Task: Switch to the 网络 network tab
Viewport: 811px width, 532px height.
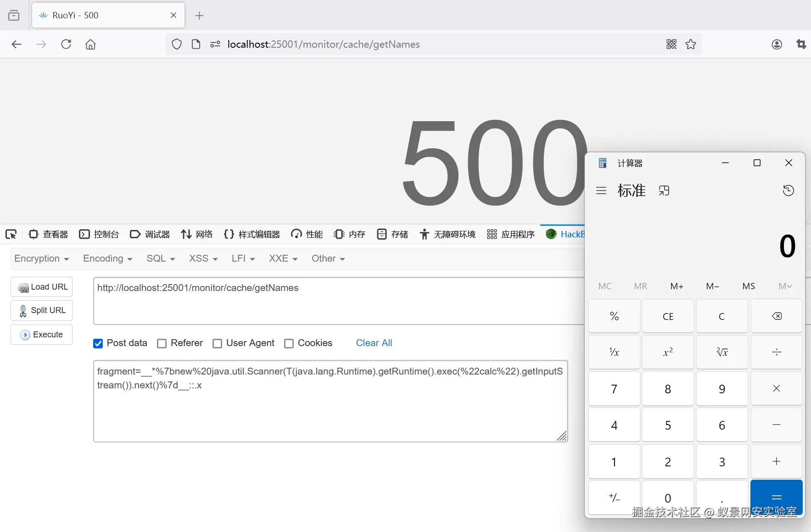Action: point(196,235)
